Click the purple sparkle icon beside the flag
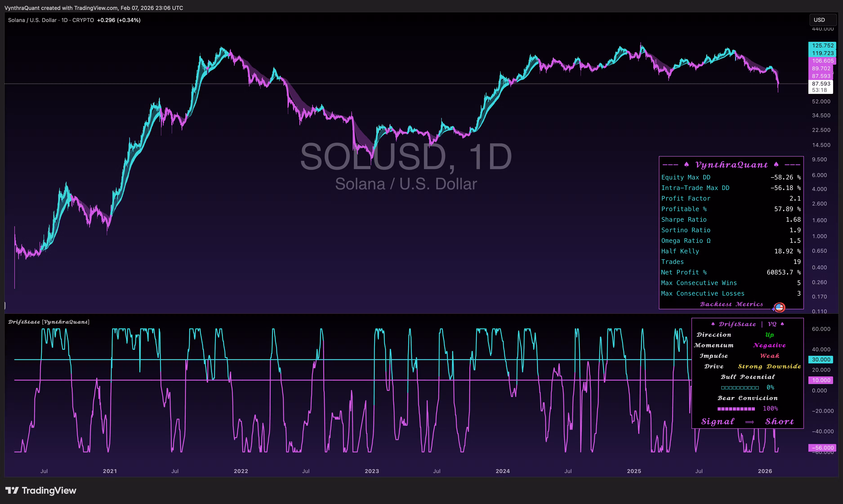This screenshot has width=843, height=504. 773,309
